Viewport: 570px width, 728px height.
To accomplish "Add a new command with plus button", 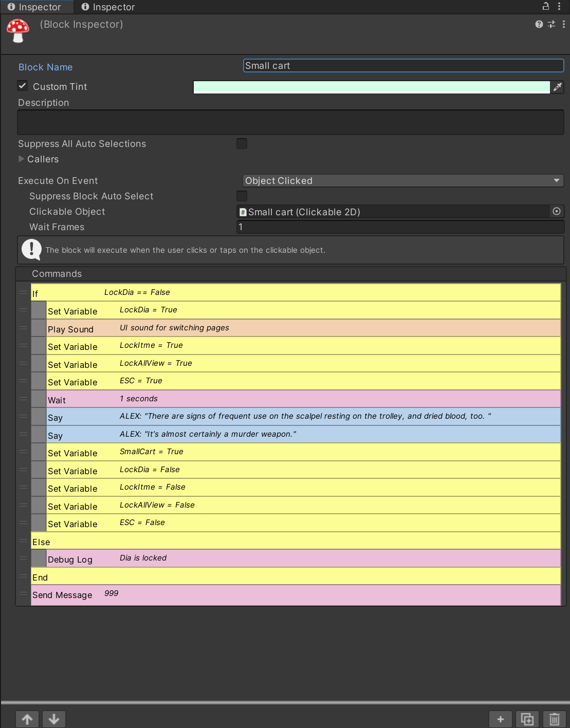I will (501, 719).
